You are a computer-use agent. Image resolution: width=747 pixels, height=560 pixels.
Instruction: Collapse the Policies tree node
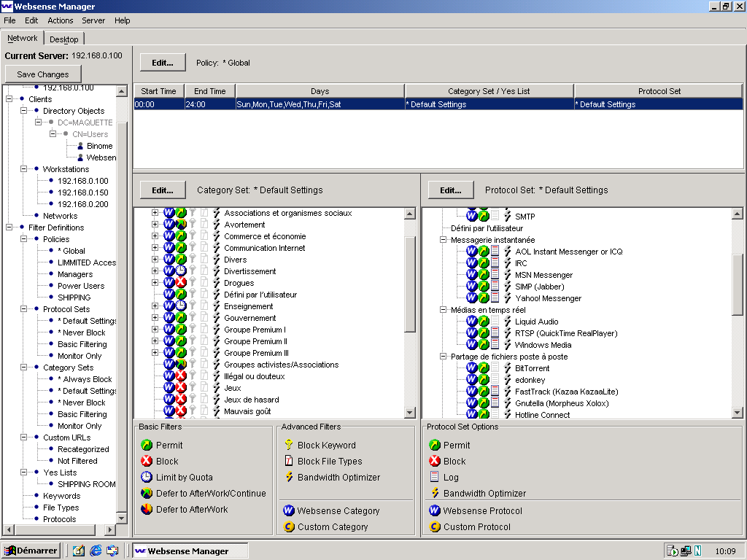pyautogui.click(x=23, y=239)
